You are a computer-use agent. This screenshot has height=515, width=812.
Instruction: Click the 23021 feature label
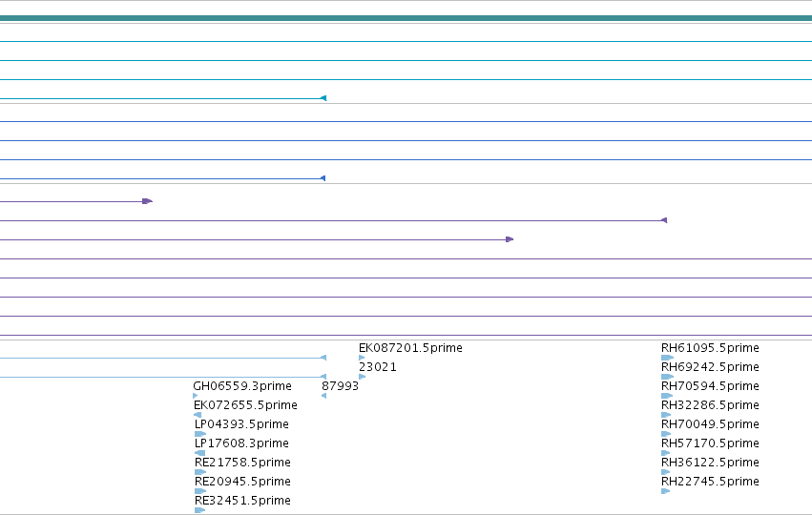pyautogui.click(x=378, y=367)
